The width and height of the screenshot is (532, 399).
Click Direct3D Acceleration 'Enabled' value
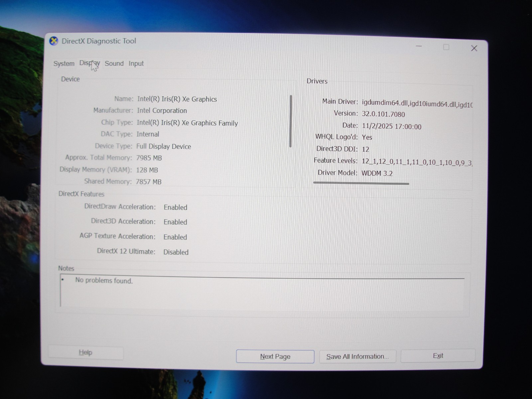pos(175,222)
